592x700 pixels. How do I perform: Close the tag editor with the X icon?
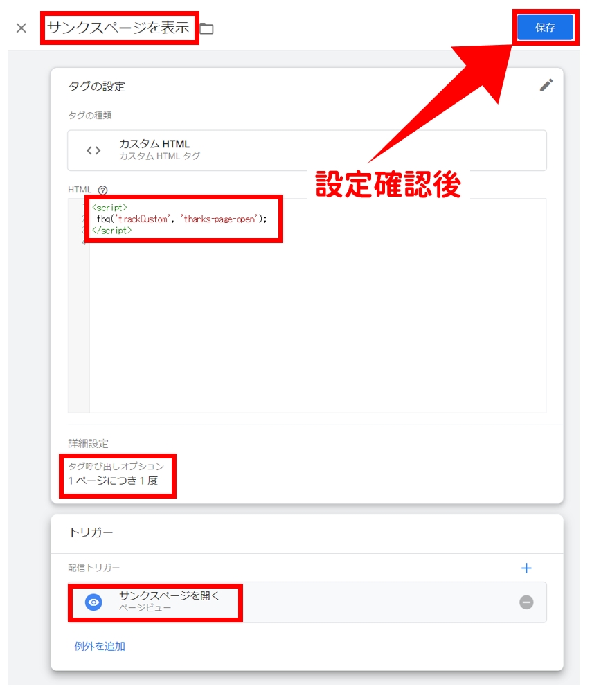click(x=21, y=28)
